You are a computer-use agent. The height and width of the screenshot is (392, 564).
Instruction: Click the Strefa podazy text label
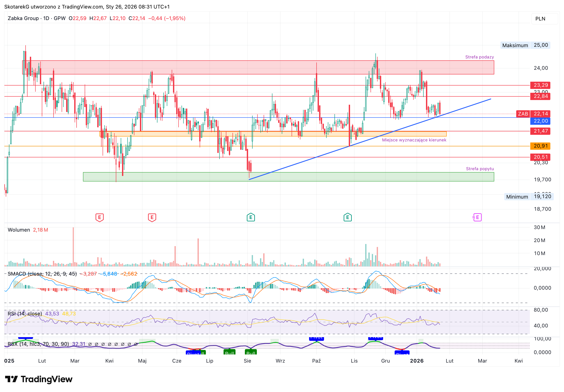pyautogui.click(x=480, y=57)
